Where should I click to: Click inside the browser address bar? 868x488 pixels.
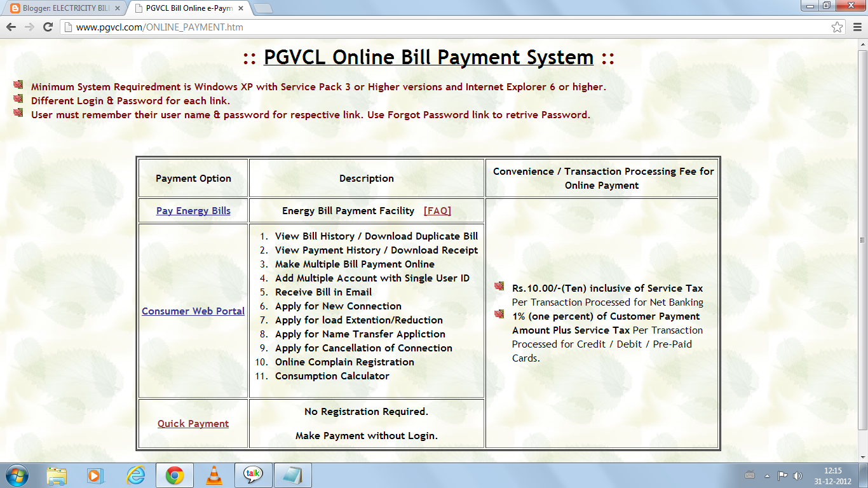click(254, 27)
